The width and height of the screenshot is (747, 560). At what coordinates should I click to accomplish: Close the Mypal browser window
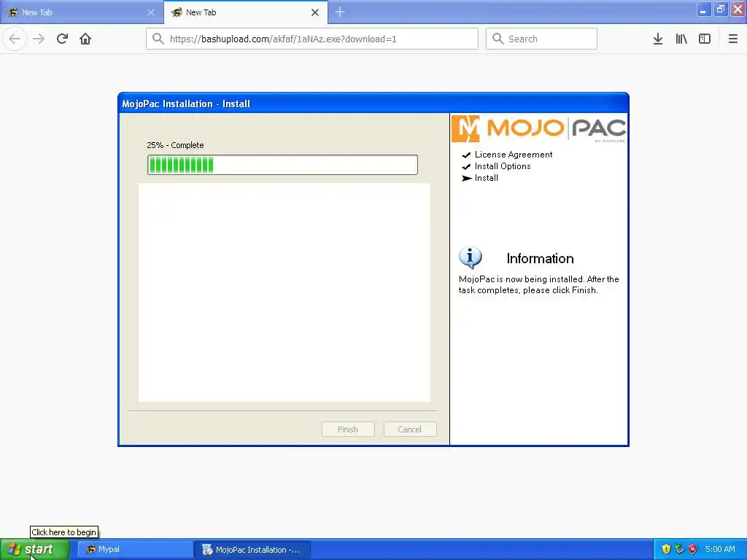[x=738, y=10]
